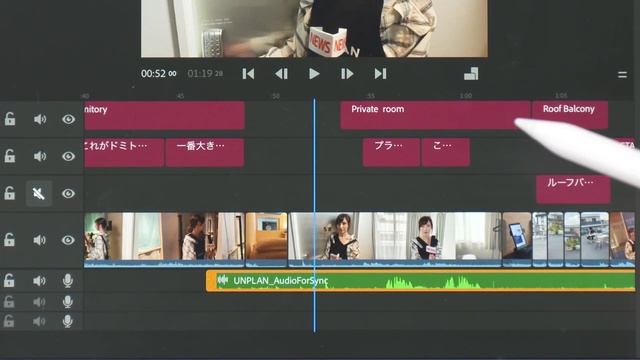
Task: Step back one frame
Action: (x=281, y=74)
